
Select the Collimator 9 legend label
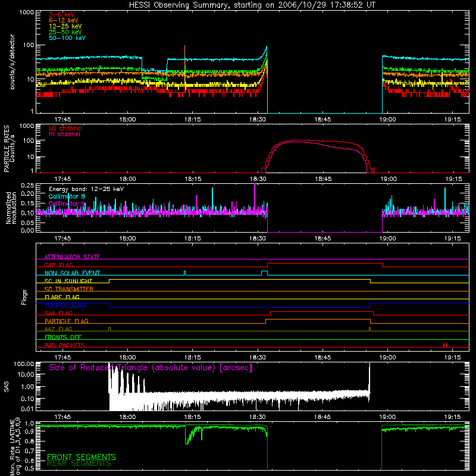click(67, 203)
